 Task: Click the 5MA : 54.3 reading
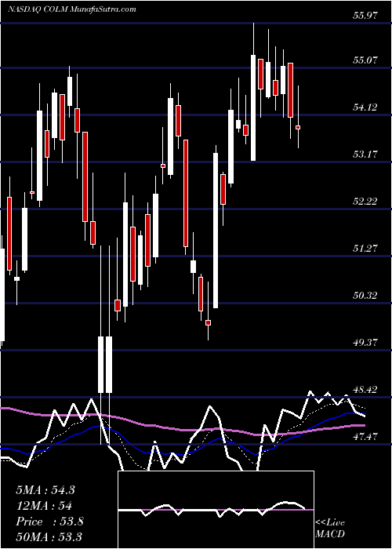pyautogui.click(x=45, y=490)
